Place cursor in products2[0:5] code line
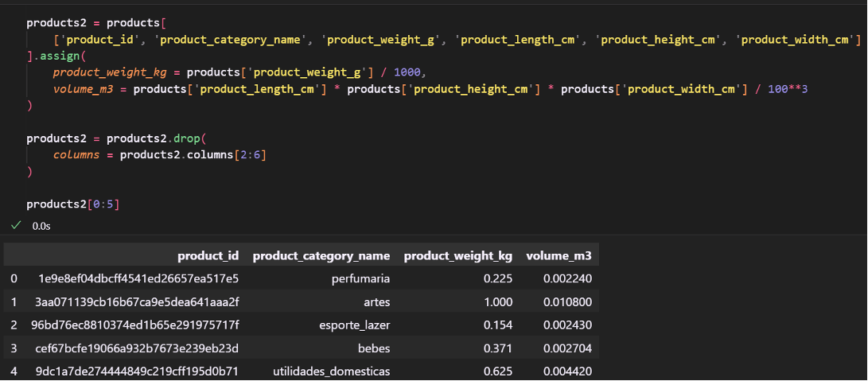This screenshot has width=868, height=381. tap(72, 204)
